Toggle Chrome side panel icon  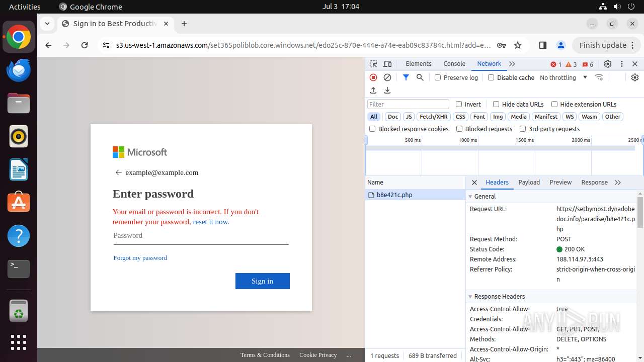pos(542,45)
